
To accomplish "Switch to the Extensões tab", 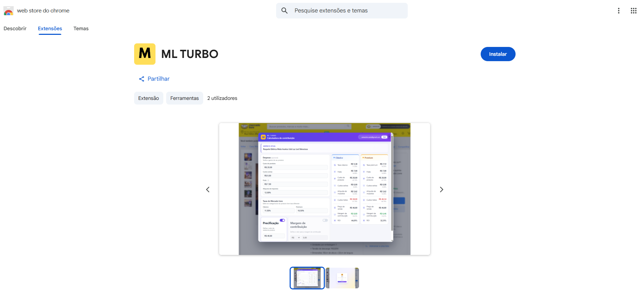I will (x=50, y=28).
